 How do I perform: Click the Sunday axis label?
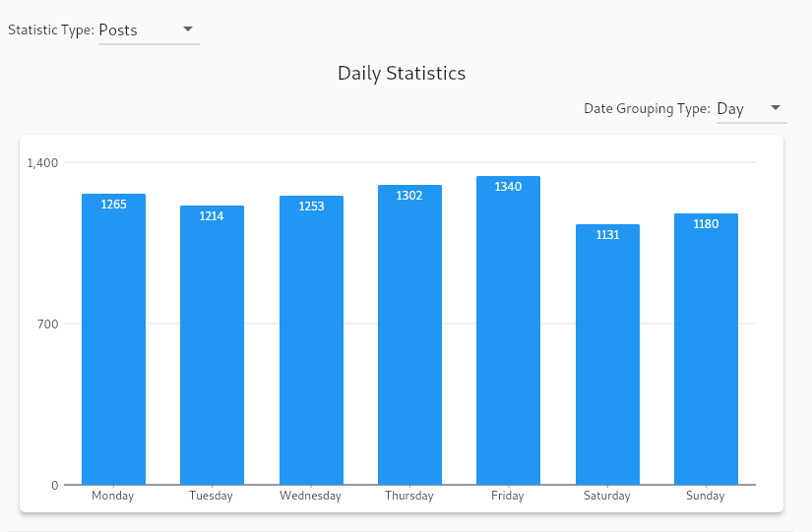tap(706, 497)
